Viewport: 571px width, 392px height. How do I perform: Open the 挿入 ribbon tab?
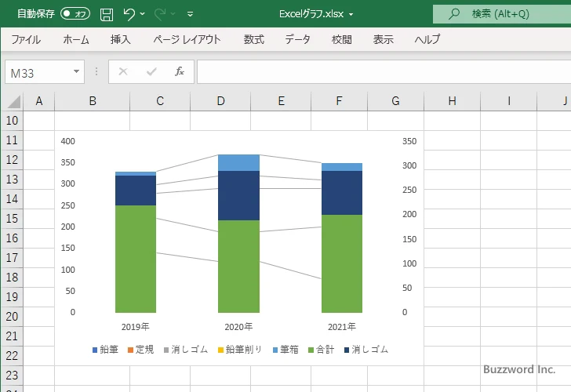(120, 39)
